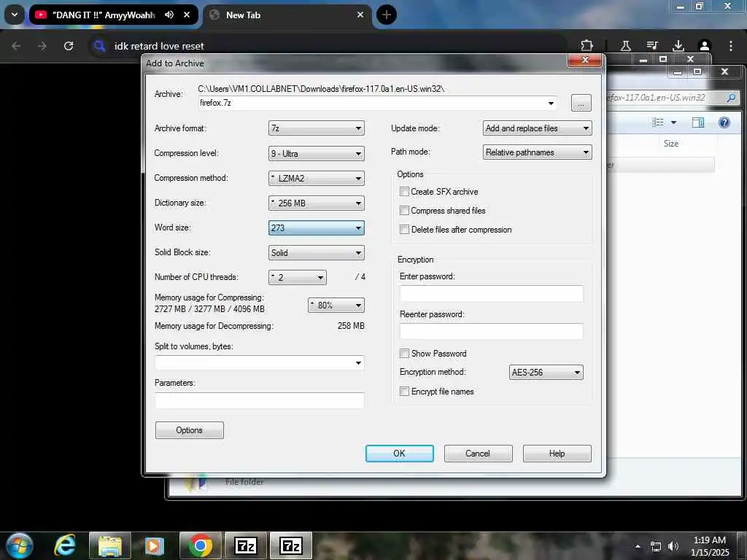The height and width of the screenshot is (560, 747).
Task: Click the Parameters text field
Action: pyautogui.click(x=260, y=400)
